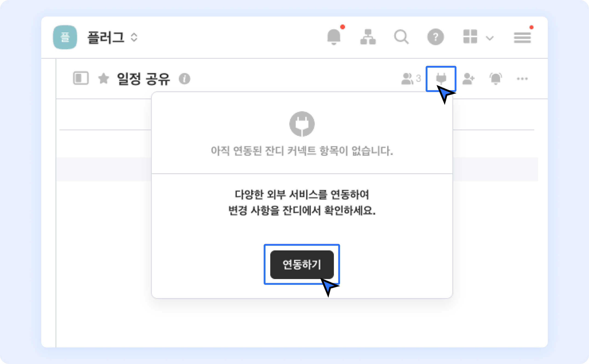The height and width of the screenshot is (364, 589).
Task: Show the participants count of 3 members
Action: 411,79
